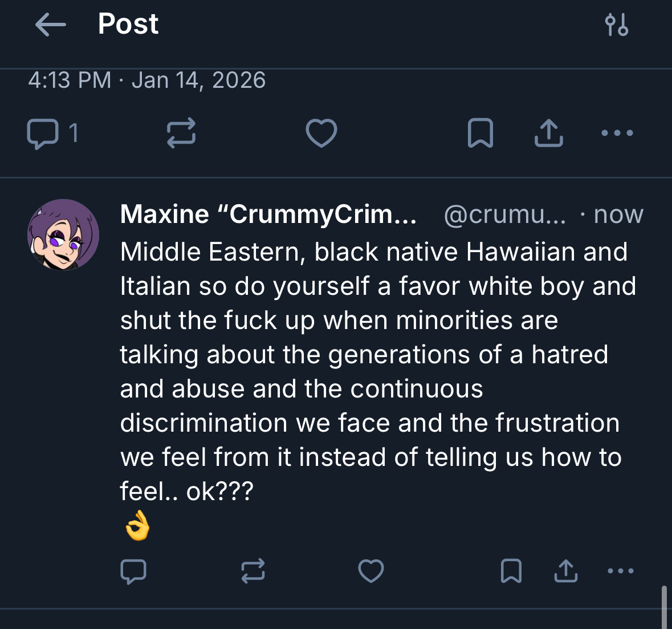Open Maxine's profile avatar

pyautogui.click(x=63, y=234)
